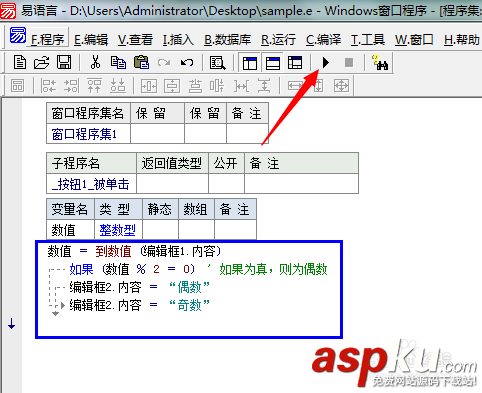Click the align left icon
The image size is (482, 393).
click(48, 86)
